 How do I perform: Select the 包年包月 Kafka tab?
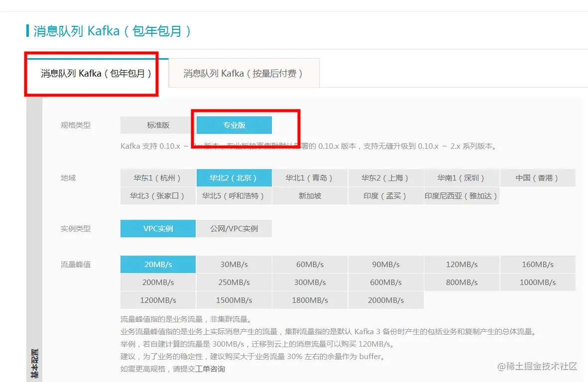(97, 73)
